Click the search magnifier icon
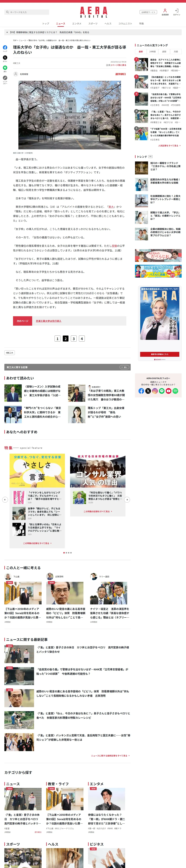186x868 pixels. (x=7, y=12)
